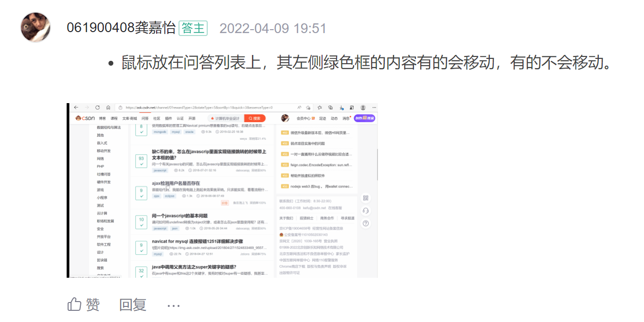Click the comment text about 鼠标放在问答列表上
Viewport: 644px width, 322px height.
(366, 63)
